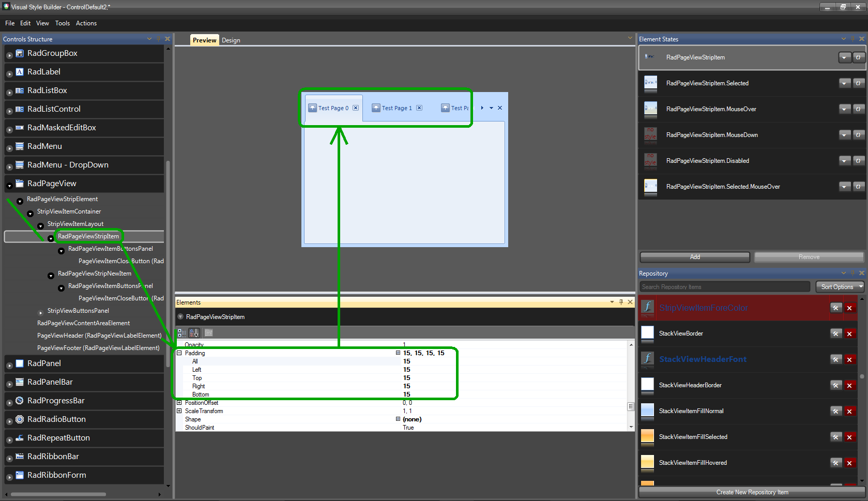This screenshot has height=501, width=868.
Task: Click the RadLabel control icon
Action: click(20, 72)
